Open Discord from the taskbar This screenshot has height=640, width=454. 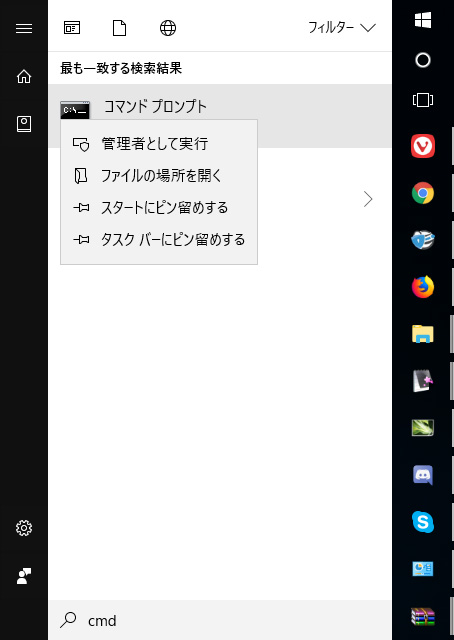point(423,475)
